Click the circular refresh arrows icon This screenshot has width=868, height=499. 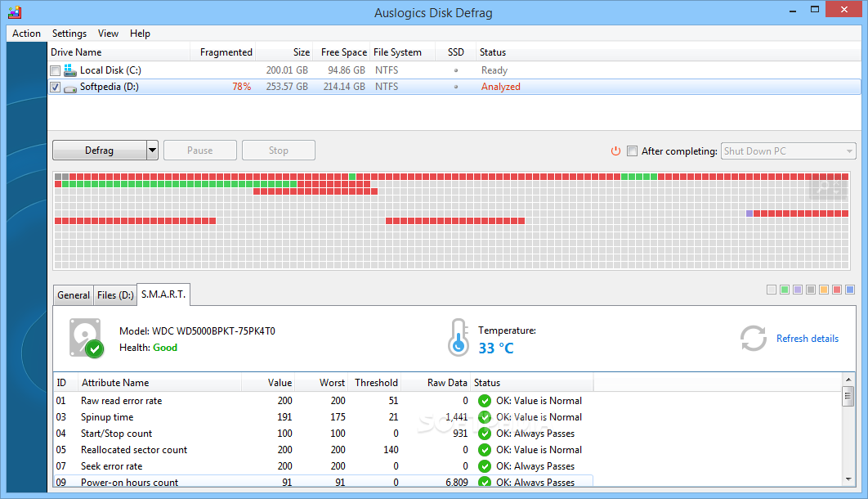(754, 339)
